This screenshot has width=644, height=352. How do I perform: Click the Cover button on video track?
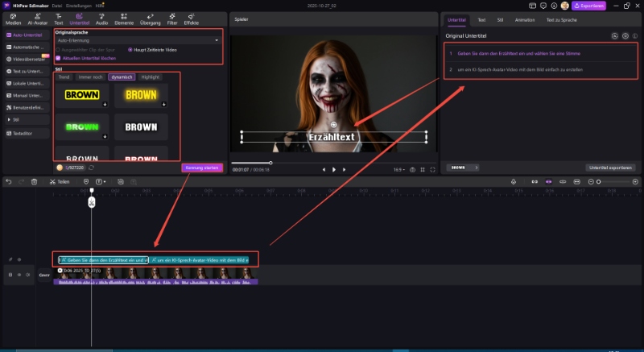44,275
